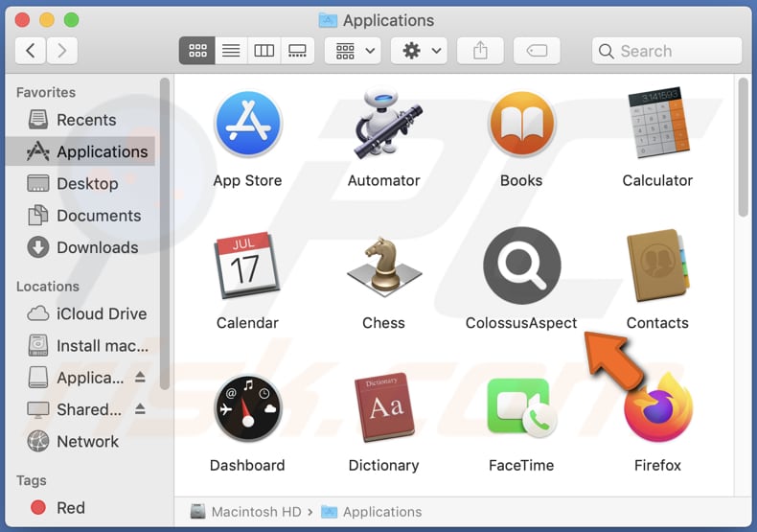The width and height of the screenshot is (757, 532).
Task: Select the FaceTime app icon
Action: (x=521, y=408)
